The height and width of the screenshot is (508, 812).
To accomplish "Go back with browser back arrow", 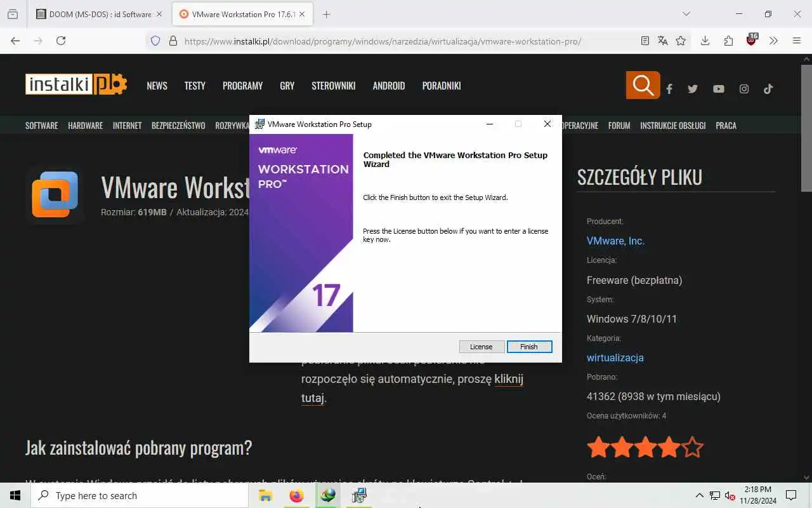I will (15, 41).
